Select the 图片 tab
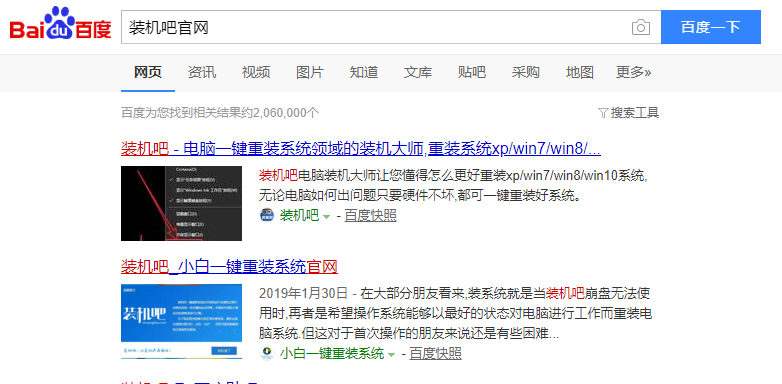 pos(310,72)
